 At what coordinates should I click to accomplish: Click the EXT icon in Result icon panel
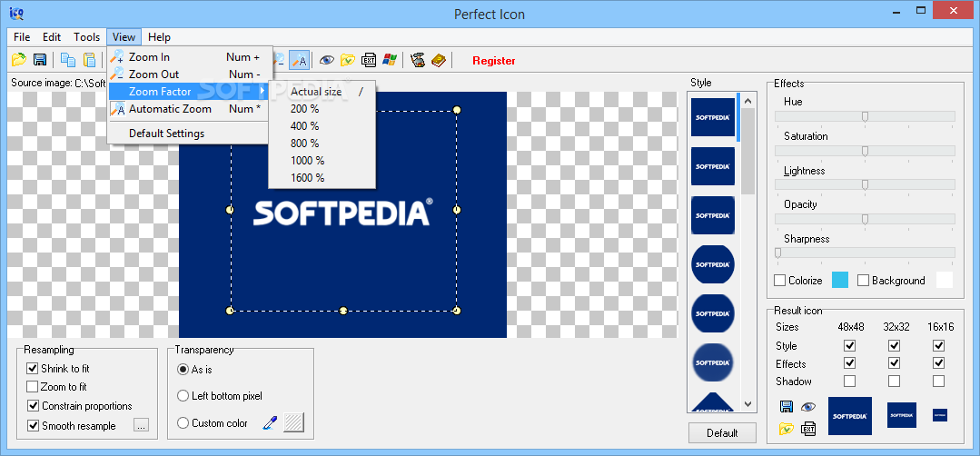808,429
